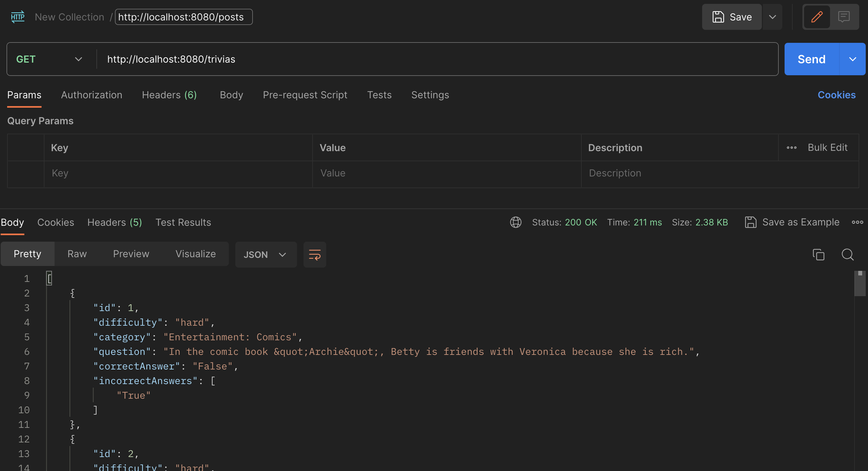Image resolution: width=868 pixels, height=471 pixels.
Task: Select the Authorization tab
Action: 92,94
